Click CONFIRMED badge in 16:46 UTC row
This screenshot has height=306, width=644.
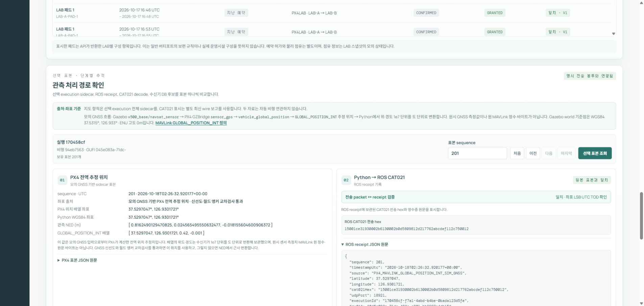[426, 13]
